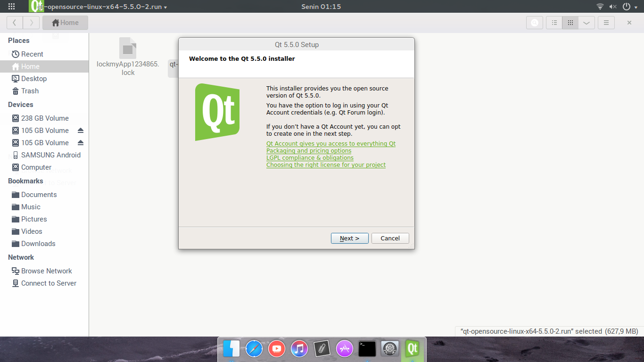Viewport: 644px width, 362px height.
Task: Open Computer in the Devices list
Action: (x=44, y=167)
